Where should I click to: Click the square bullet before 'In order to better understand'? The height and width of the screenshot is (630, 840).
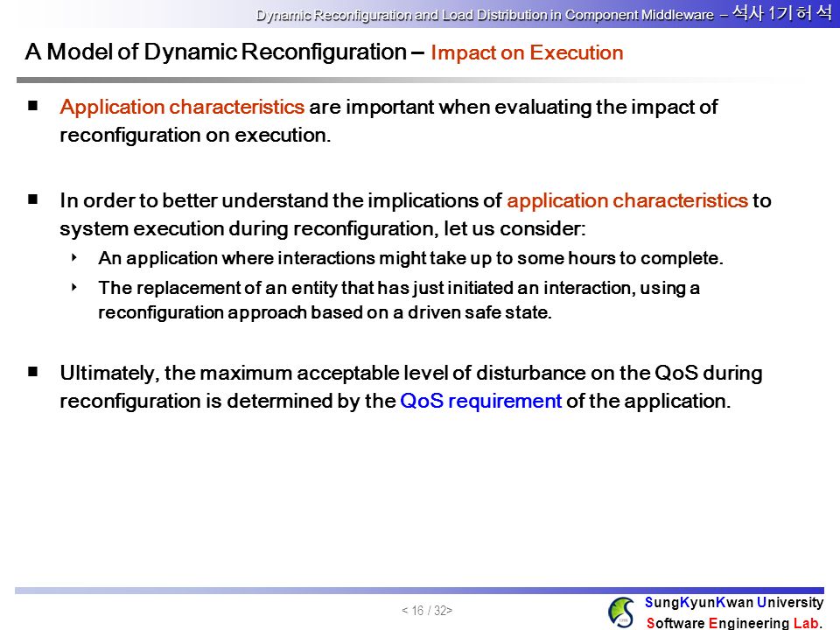click(x=33, y=199)
